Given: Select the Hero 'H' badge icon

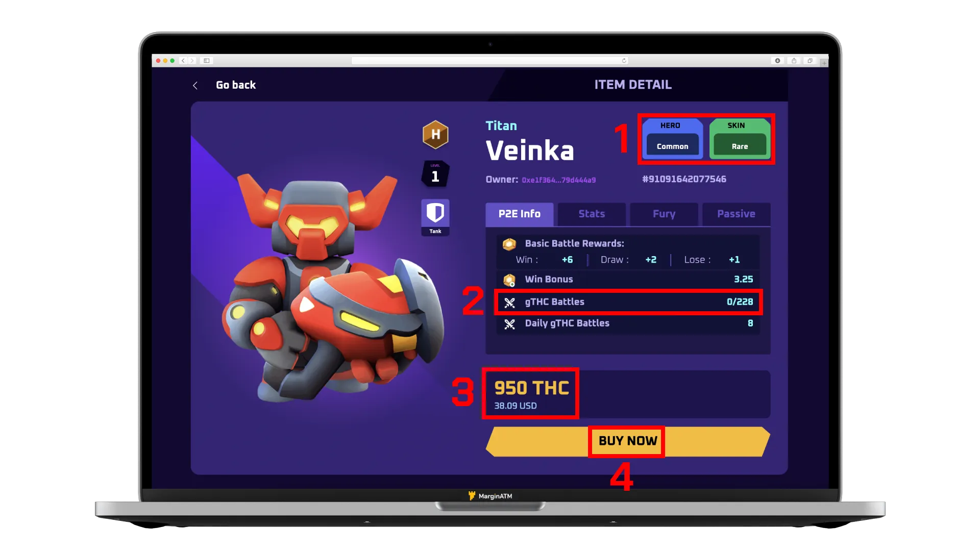Looking at the screenshot, I should pos(435,134).
